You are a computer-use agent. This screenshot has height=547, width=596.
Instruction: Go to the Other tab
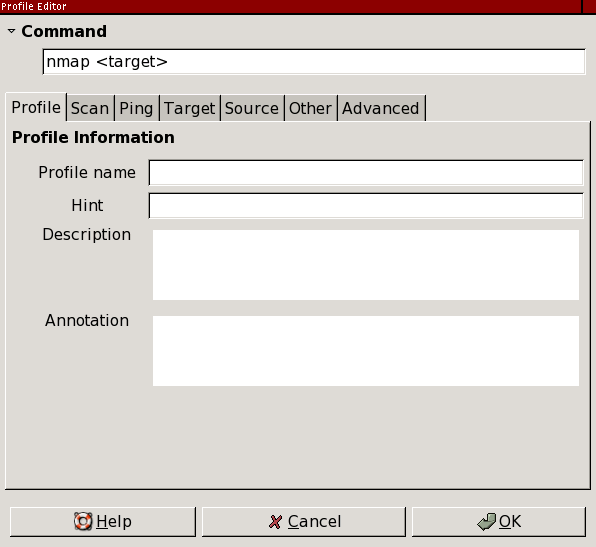coord(311,108)
